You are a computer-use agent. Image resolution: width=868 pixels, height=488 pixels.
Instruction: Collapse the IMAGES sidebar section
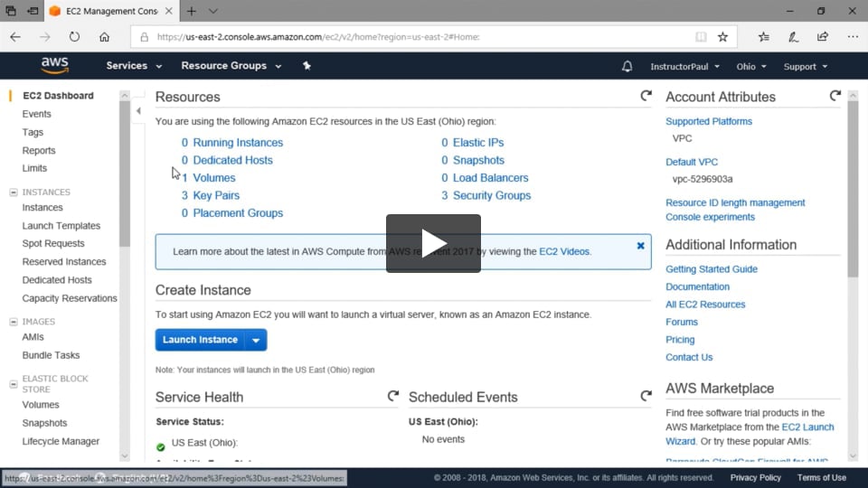click(x=13, y=322)
